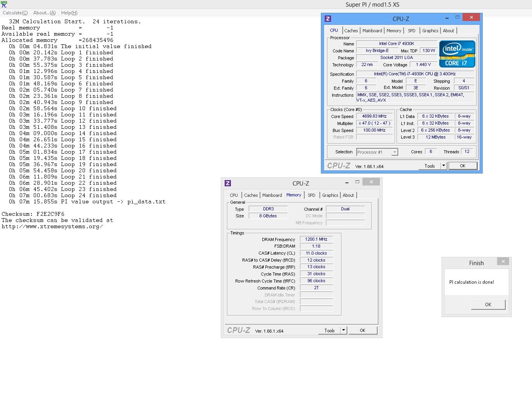Click the Threads value 12
Screen dimensions: 532x399
467,151
